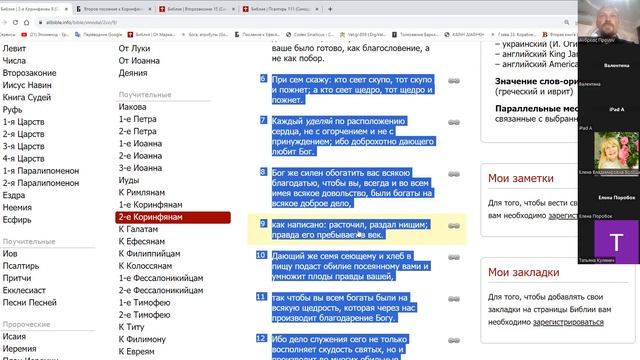Close the Библия Второзаконие tab

[x=233, y=9]
